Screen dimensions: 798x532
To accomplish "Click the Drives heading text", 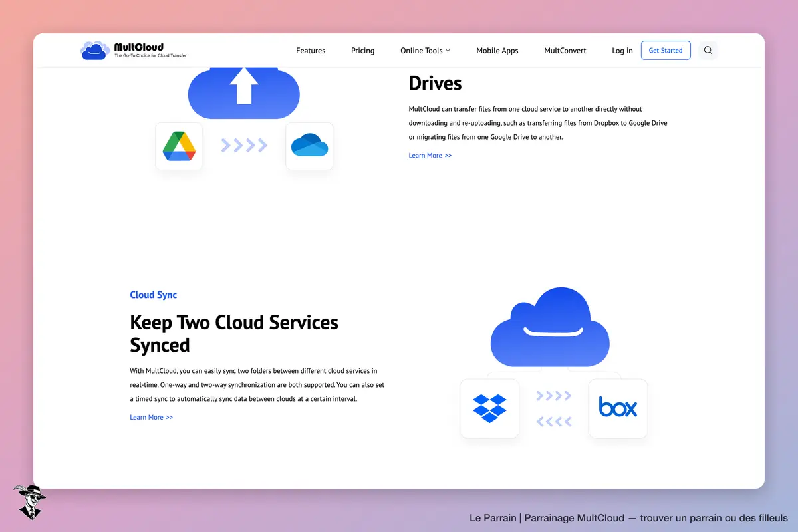I will coord(436,83).
